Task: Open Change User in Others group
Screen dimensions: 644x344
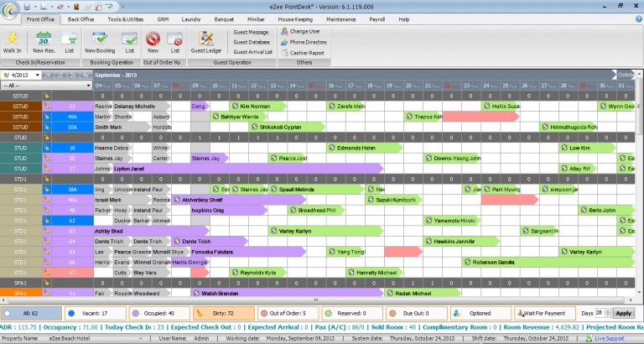Action: pos(301,31)
